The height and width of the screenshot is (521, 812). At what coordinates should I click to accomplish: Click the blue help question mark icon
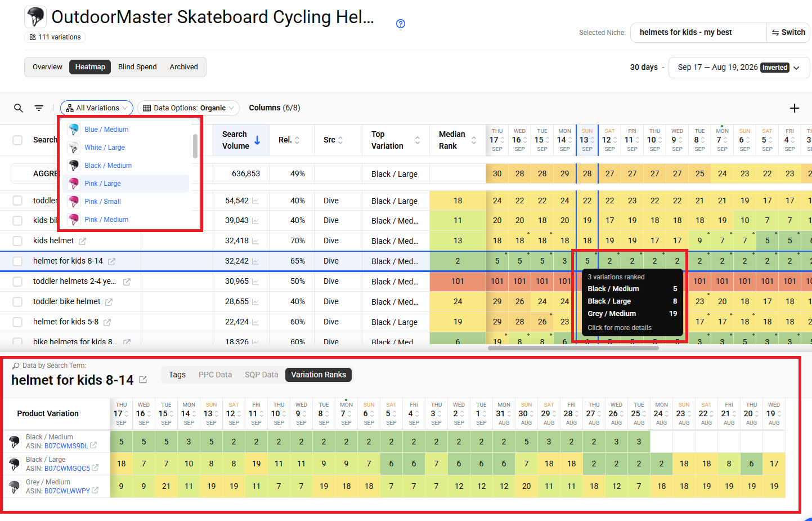pyautogui.click(x=401, y=24)
